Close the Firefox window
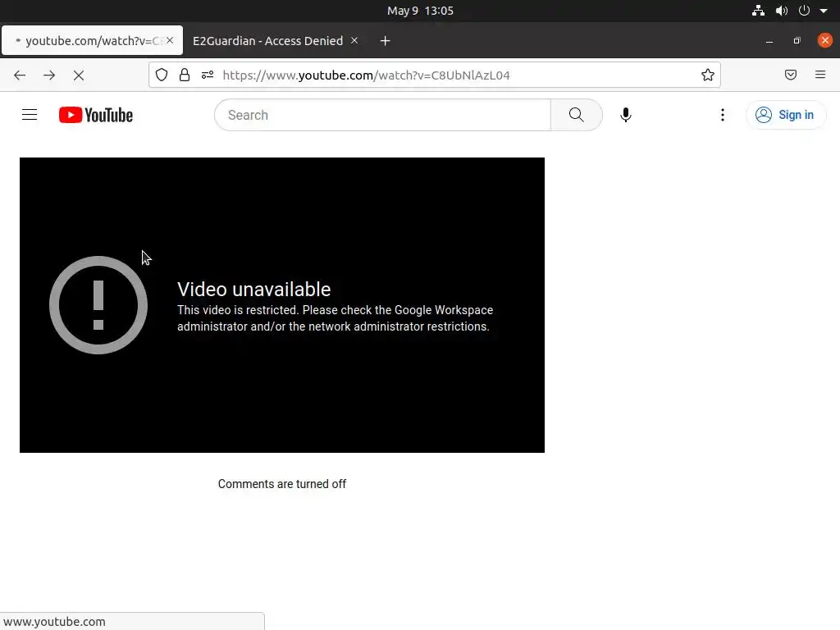The height and width of the screenshot is (630, 840). [x=825, y=40]
